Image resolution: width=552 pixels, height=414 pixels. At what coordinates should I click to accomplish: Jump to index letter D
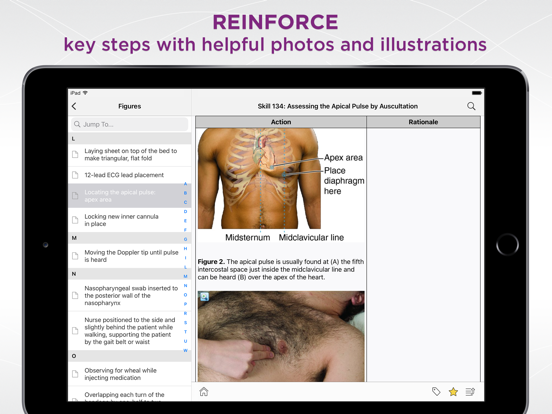(x=186, y=212)
